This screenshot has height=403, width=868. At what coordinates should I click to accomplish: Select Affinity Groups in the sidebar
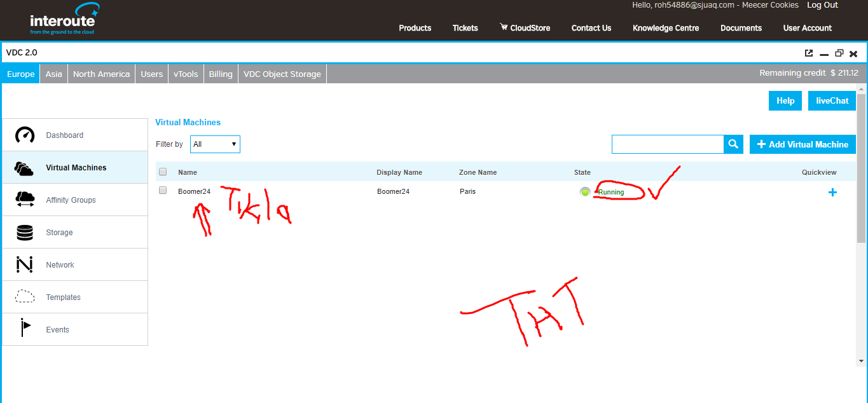[x=75, y=200]
